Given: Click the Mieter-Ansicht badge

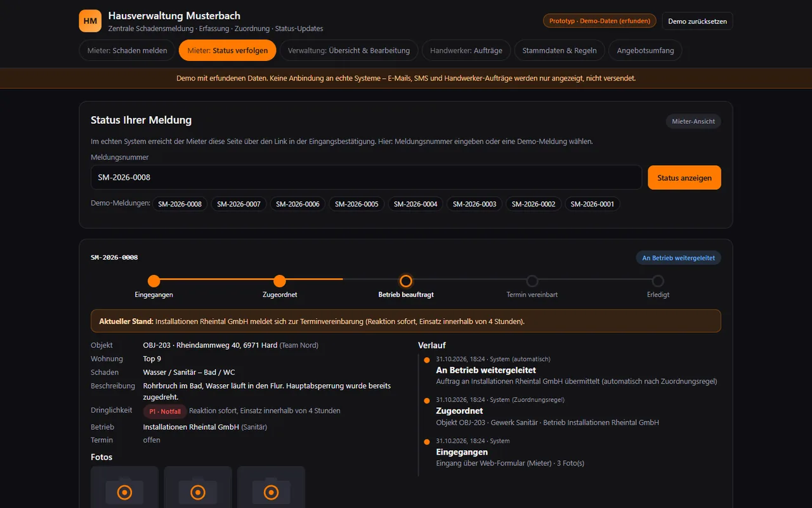Looking at the screenshot, I should [x=693, y=121].
